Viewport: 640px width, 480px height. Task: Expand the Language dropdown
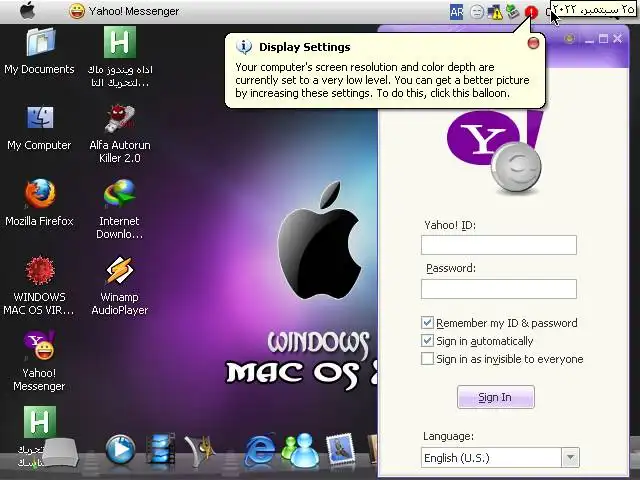pyautogui.click(x=571, y=458)
